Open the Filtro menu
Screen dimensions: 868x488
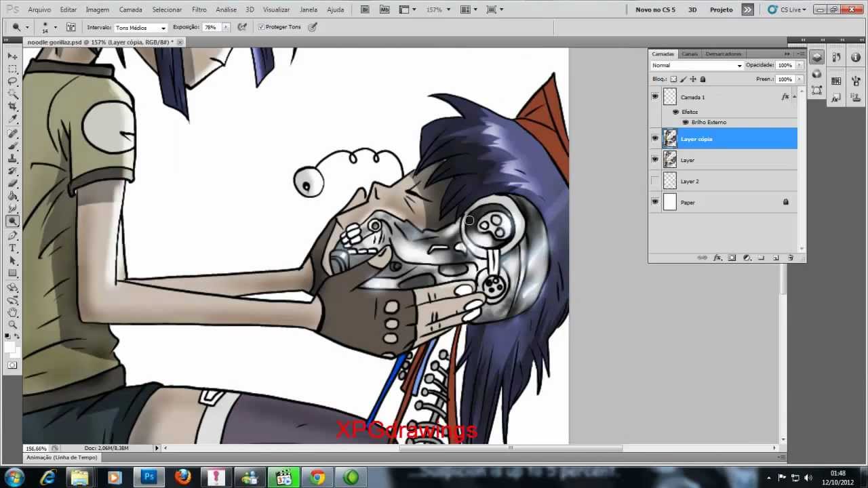point(199,9)
